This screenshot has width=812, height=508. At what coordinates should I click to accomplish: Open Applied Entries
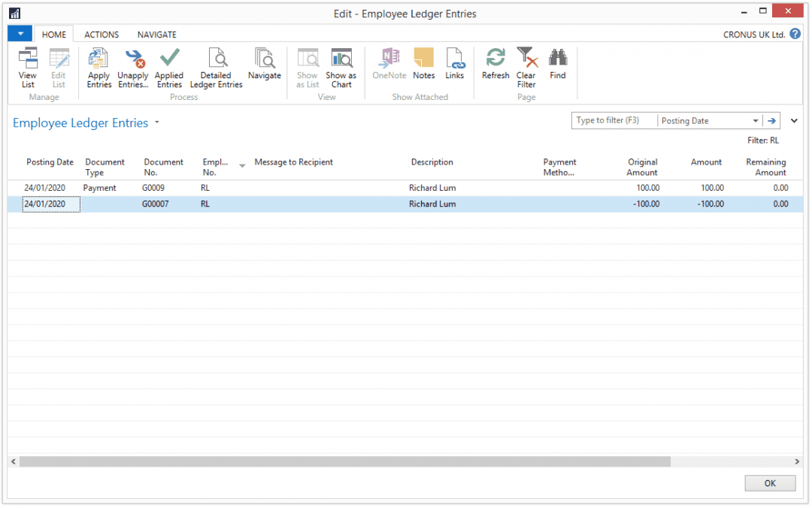coord(169,68)
